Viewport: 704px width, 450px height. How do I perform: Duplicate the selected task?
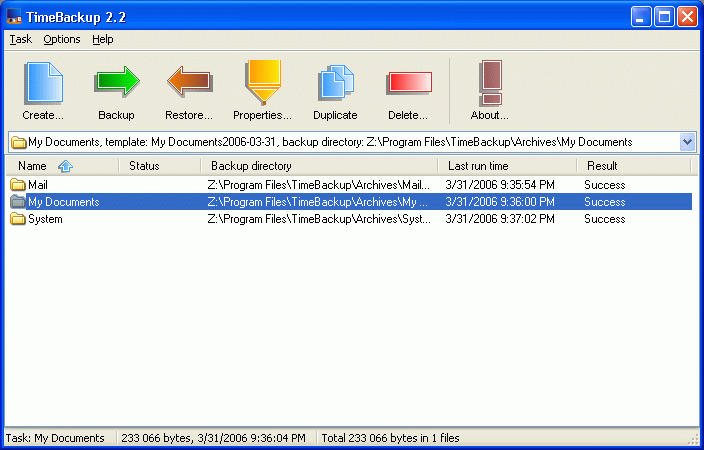tap(335, 82)
